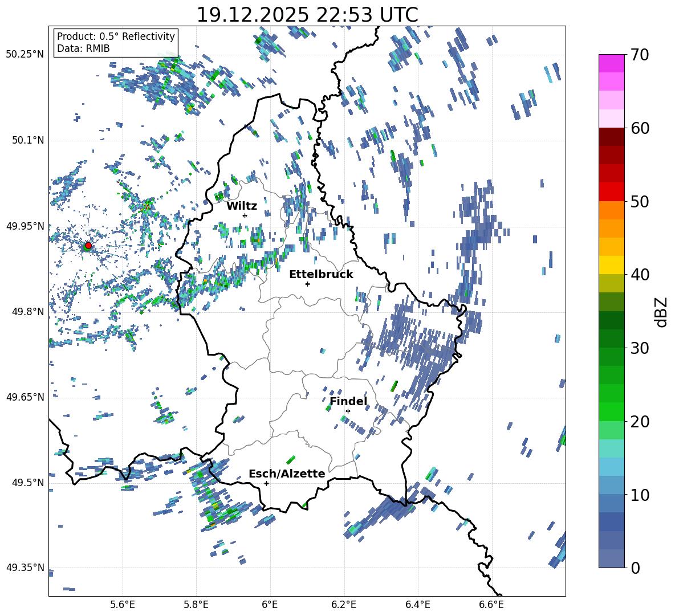Click the 6°E longitude tick label
Image resolution: width=675 pixels, height=616 pixels.
(270, 603)
